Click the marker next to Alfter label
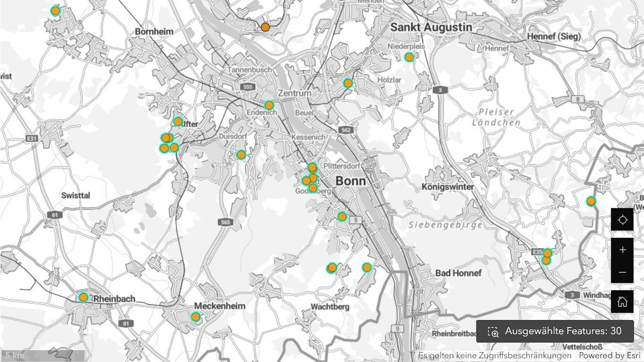This screenshot has width=644, height=362. pyautogui.click(x=178, y=122)
